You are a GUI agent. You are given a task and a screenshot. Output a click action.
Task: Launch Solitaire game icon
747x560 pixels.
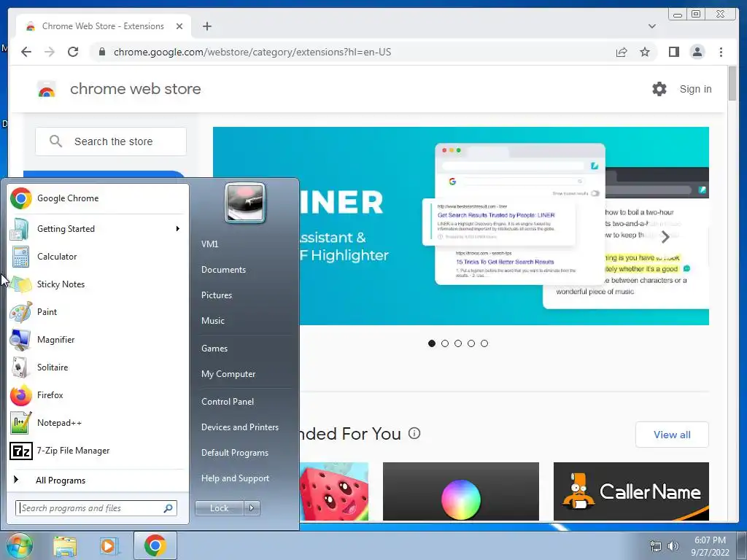tap(20, 367)
